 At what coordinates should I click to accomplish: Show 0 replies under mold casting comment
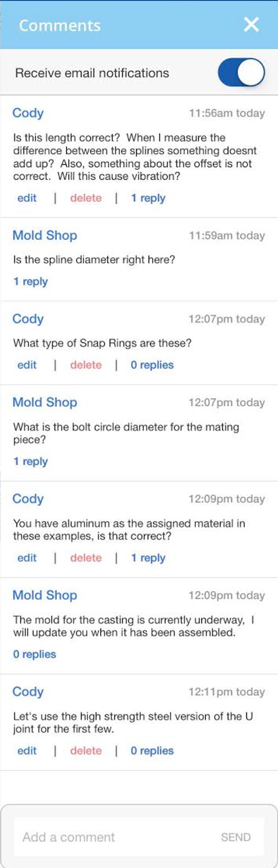(x=35, y=654)
